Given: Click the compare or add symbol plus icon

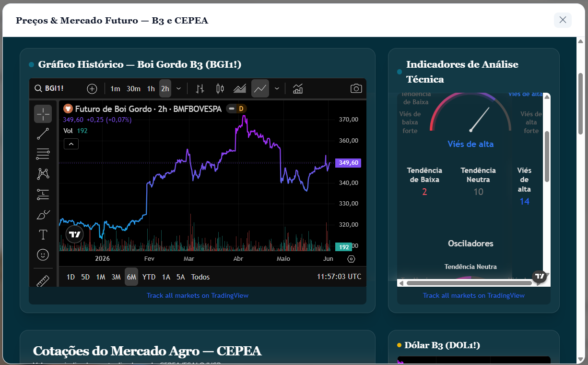Looking at the screenshot, I should tap(92, 88).
